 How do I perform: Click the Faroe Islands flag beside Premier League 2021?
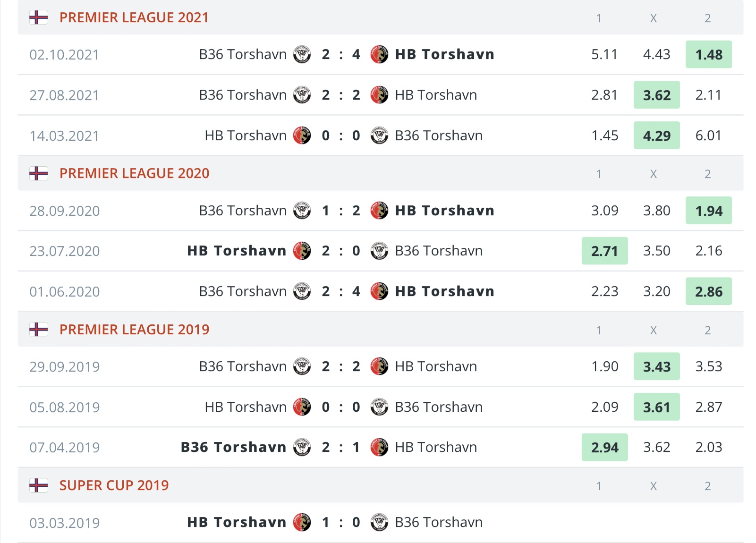click(x=39, y=17)
